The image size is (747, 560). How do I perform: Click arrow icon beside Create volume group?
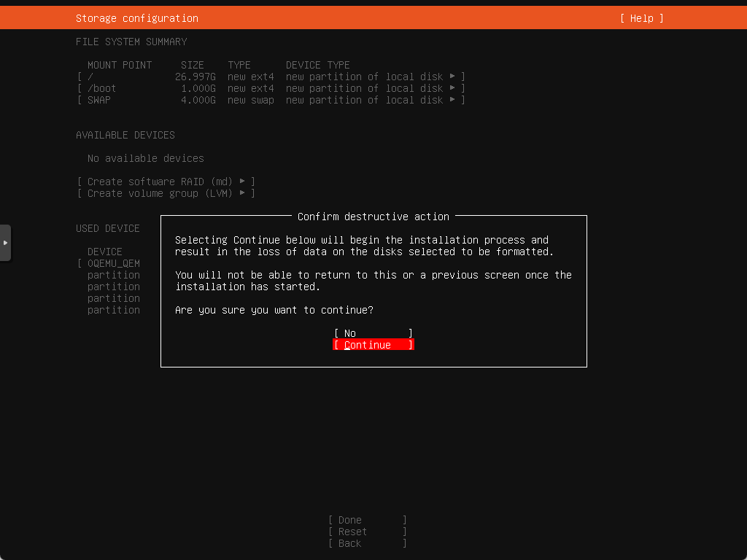pyautogui.click(x=242, y=193)
